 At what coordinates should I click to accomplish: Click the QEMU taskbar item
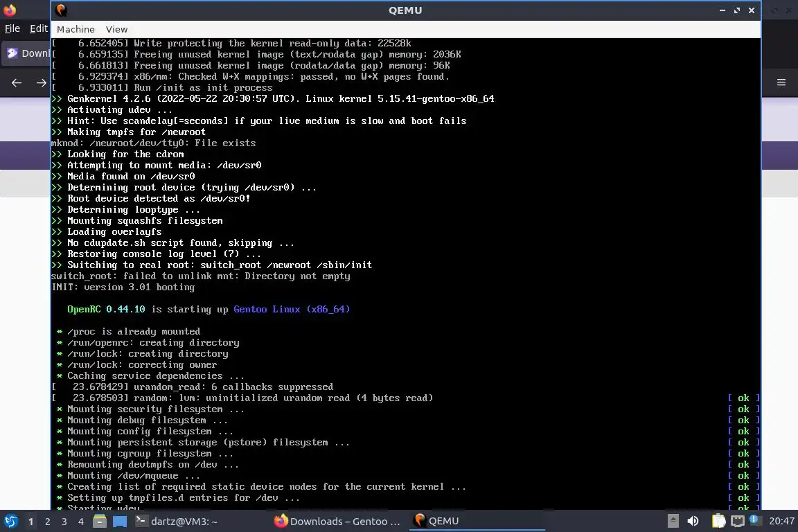[x=477, y=522]
